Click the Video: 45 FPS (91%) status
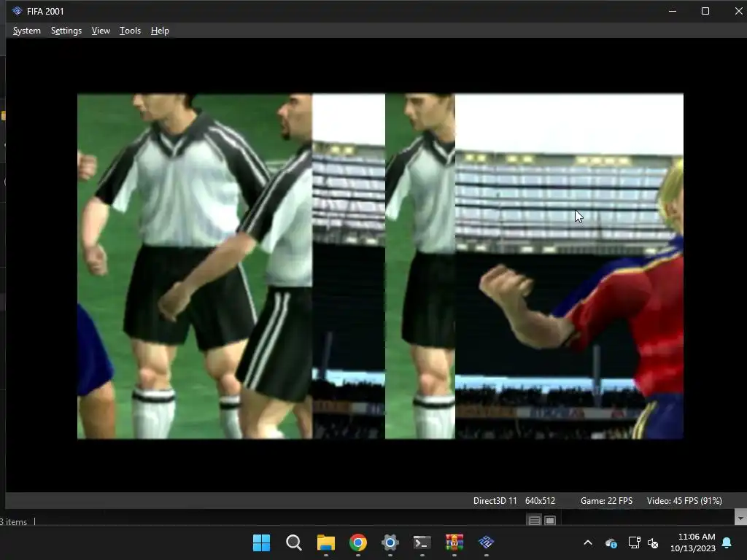 [684, 501]
